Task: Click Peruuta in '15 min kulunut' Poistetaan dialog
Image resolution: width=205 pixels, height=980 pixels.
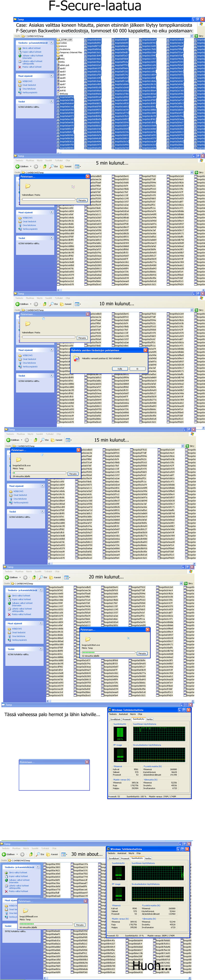Action: (x=73, y=474)
